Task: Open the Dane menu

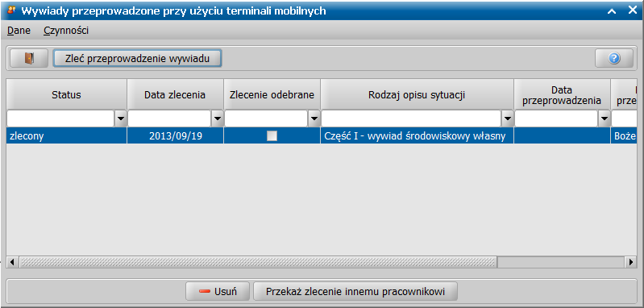Action: pos(19,31)
